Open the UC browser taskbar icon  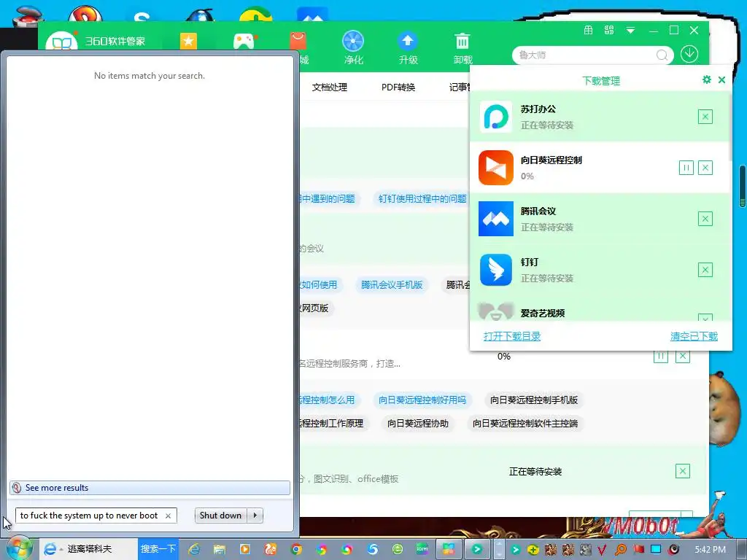pos(270,550)
